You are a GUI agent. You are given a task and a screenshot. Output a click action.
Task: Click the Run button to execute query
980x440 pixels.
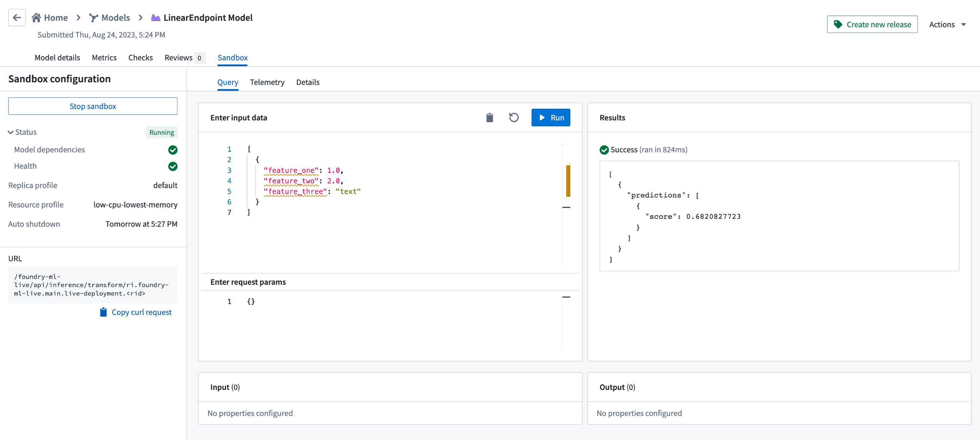click(x=551, y=117)
